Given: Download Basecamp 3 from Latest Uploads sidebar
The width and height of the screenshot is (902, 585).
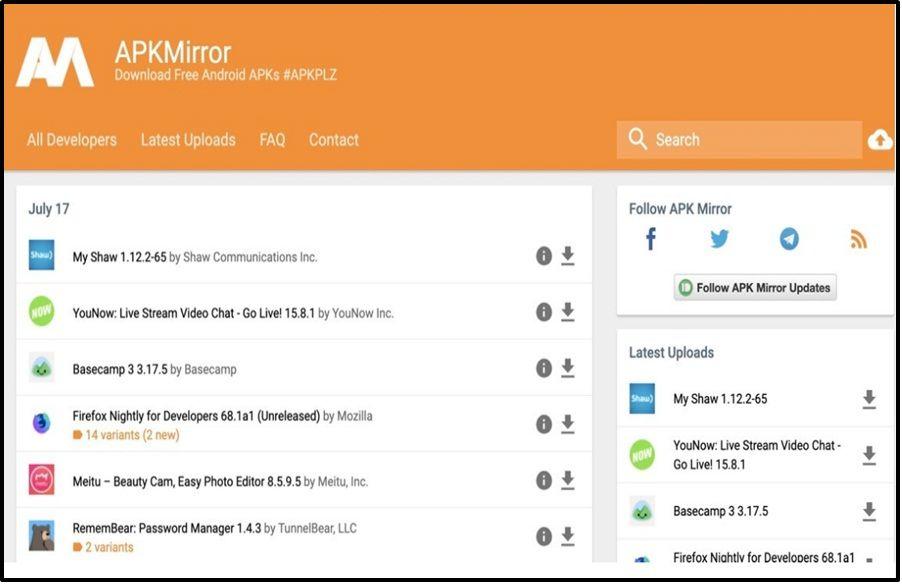Looking at the screenshot, I should (869, 511).
